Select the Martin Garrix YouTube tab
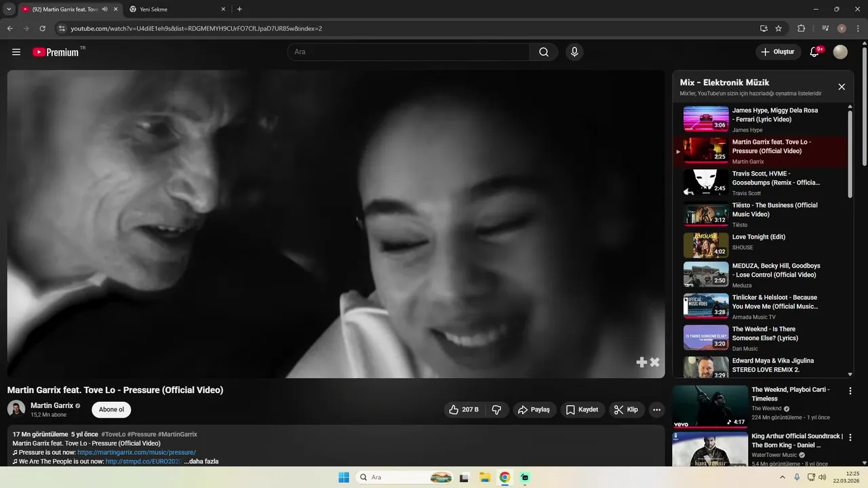 click(x=70, y=9)
